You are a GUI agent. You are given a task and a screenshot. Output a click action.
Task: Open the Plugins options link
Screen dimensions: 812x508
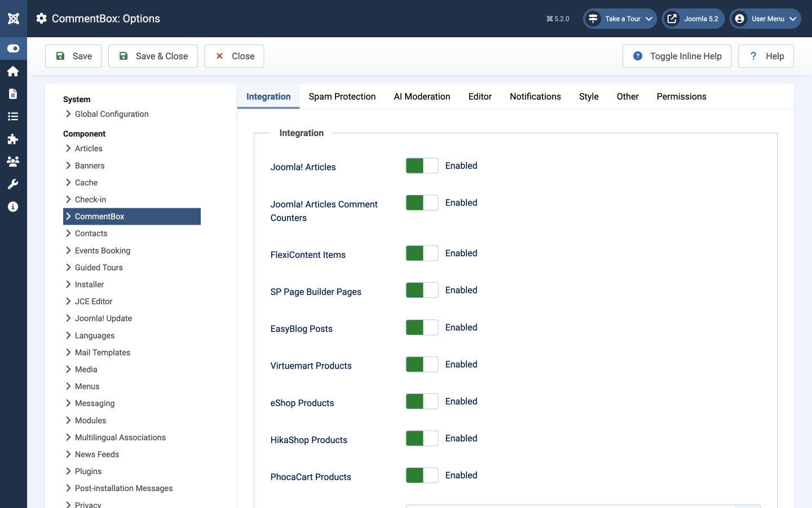click(132, 471)
